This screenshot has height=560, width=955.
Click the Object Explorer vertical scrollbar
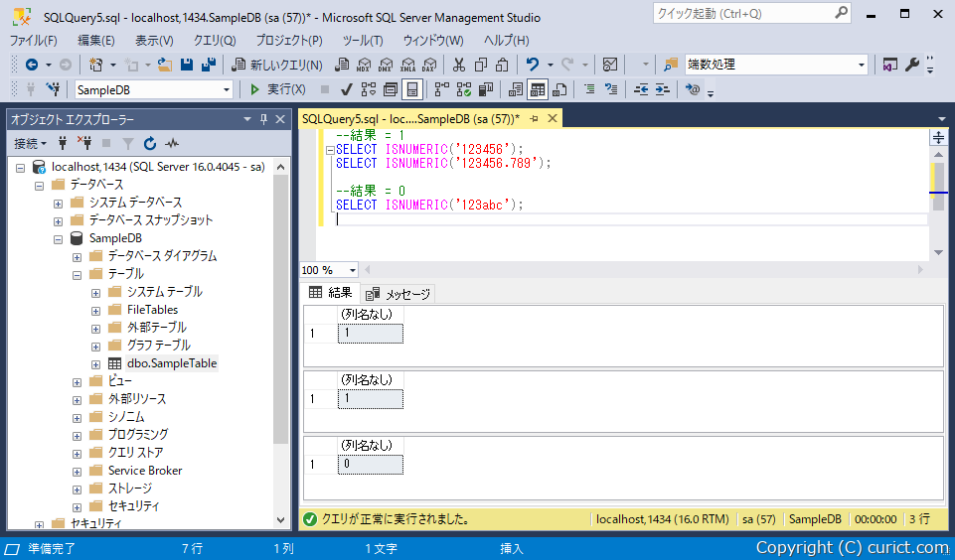(281, 344)
